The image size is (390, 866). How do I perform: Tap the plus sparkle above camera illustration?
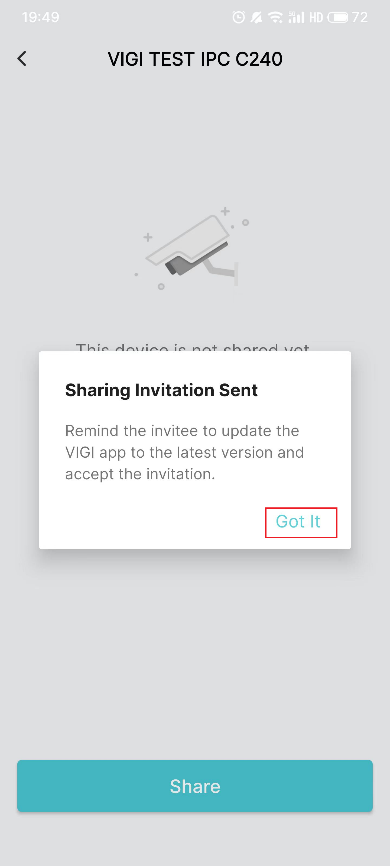(225, 211)
